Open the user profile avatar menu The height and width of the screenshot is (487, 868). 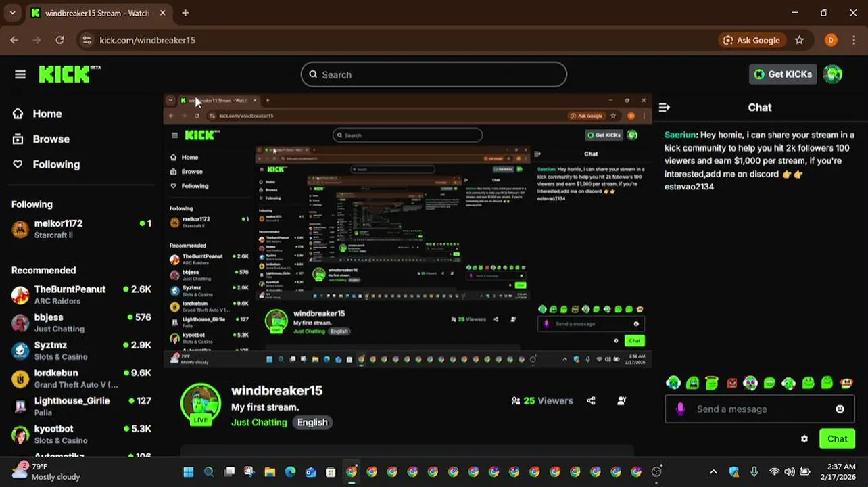(833, 74)
